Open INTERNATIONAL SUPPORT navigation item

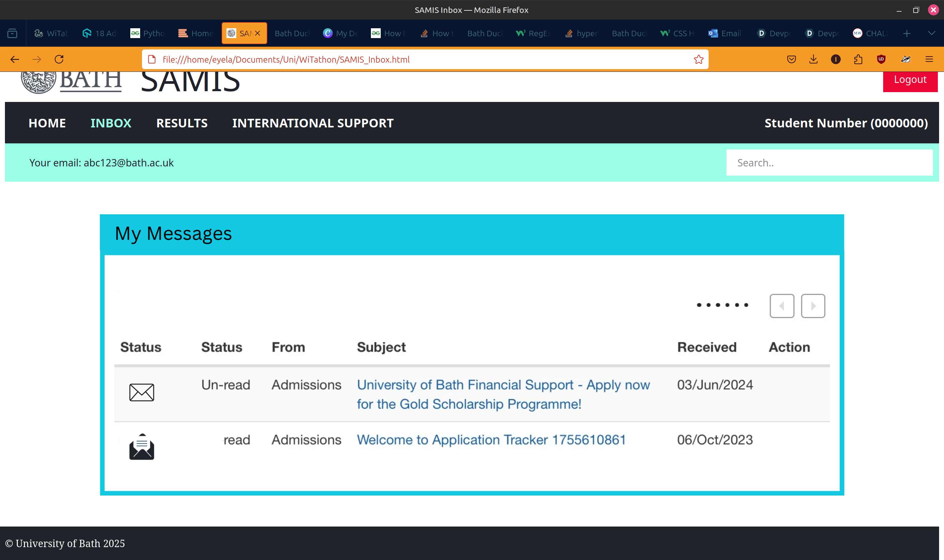[313, 123]
